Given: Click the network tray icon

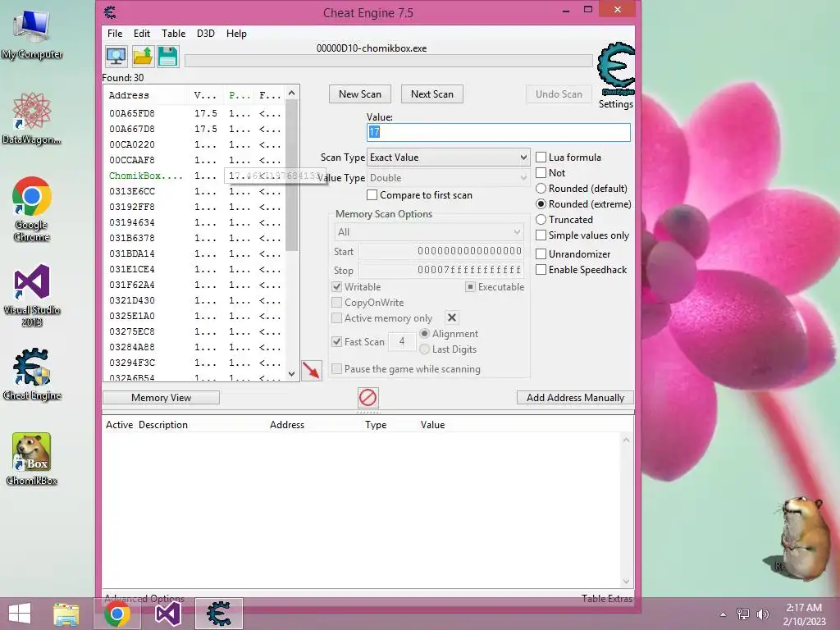Looking at the screenshot, I should (x=743, y=614).
